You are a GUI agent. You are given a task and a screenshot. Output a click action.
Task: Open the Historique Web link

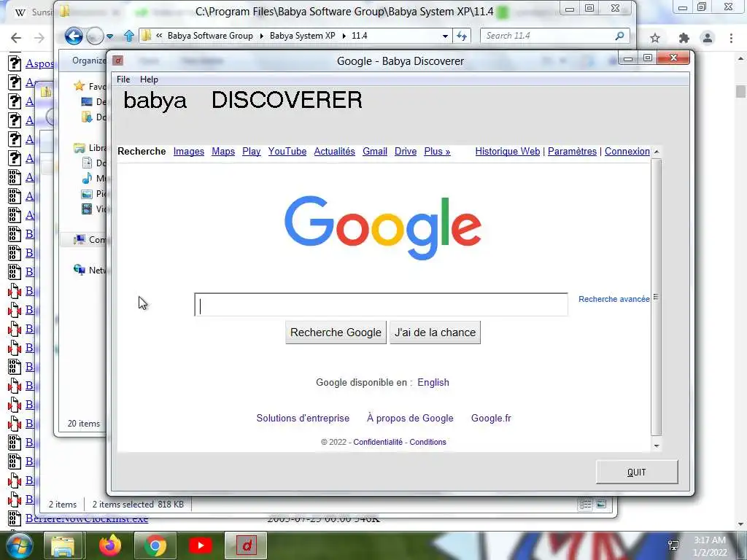coord(508,152)
